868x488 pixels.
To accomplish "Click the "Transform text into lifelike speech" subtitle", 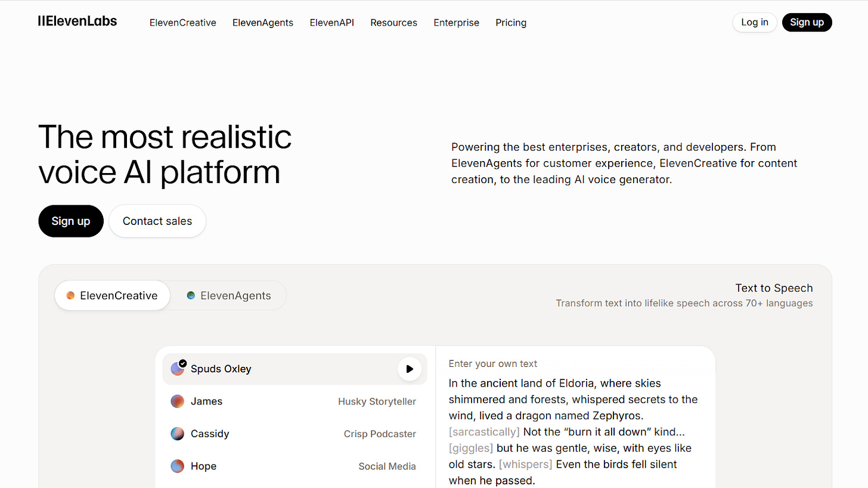I will click(684, 303).
